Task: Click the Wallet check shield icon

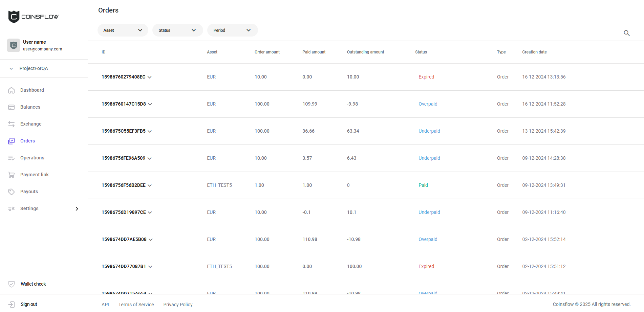Action: point(12,284)
